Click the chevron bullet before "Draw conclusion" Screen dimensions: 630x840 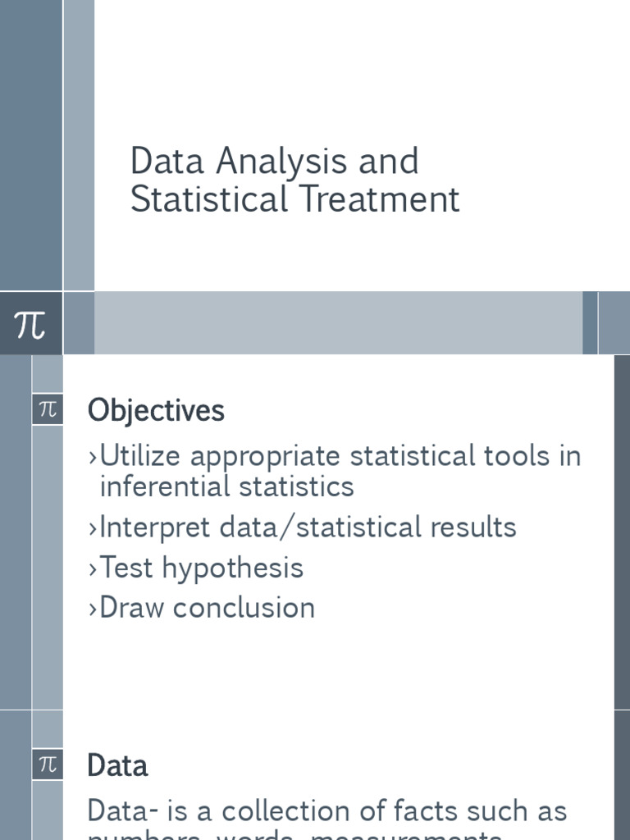click(x=93, y=609)
